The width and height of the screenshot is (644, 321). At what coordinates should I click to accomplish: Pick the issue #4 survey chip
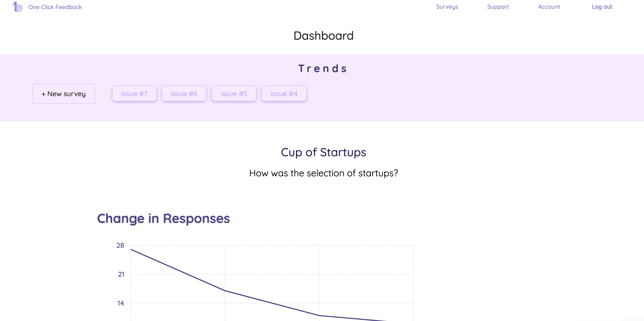click(x=284, y=94)
